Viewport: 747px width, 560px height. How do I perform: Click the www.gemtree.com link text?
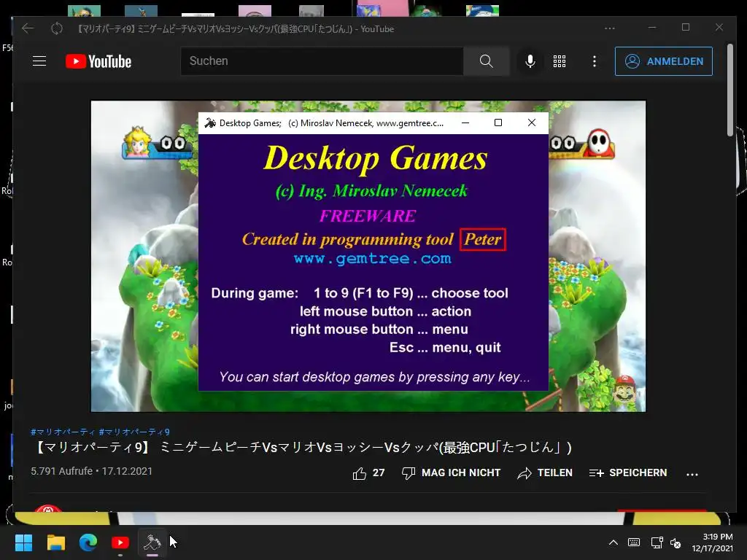(x=373, y=259)
